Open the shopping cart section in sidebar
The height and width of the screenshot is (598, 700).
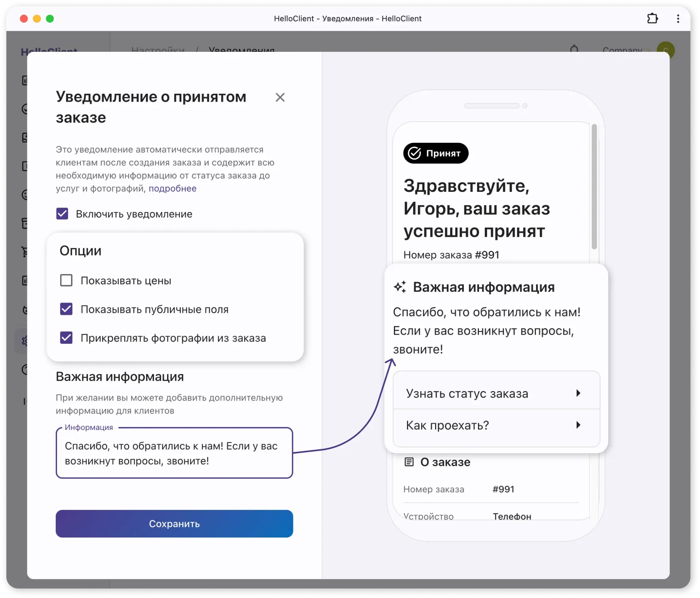click(x=26, y=252)
